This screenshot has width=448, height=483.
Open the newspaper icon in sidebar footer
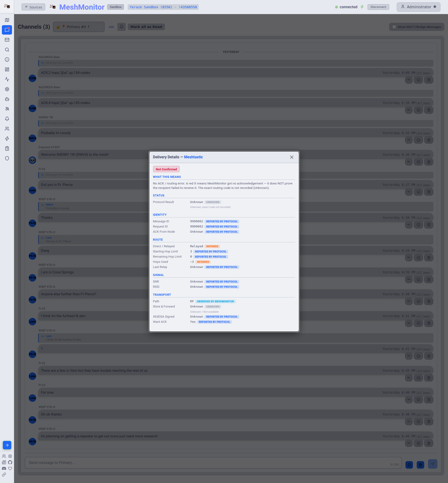pos(4,462)
